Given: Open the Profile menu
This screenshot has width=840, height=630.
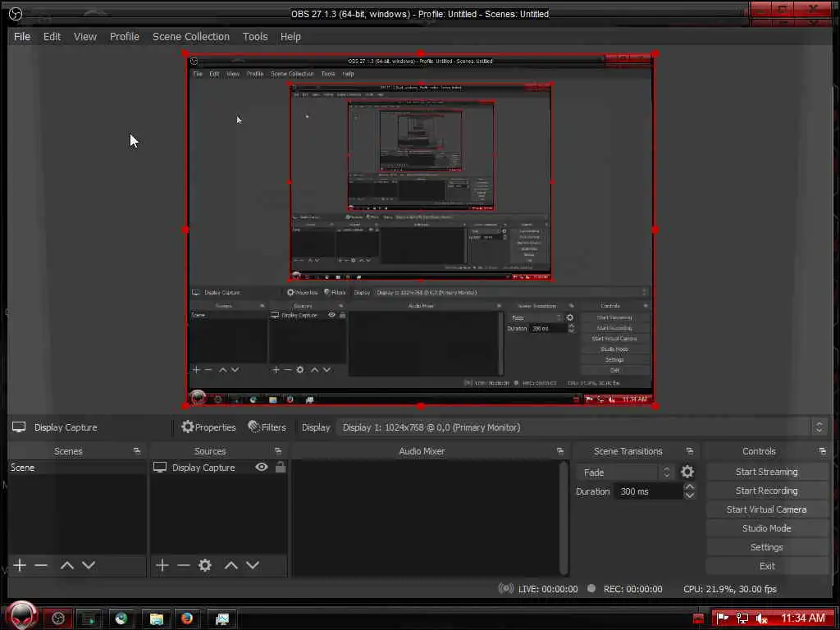Looking at the screenshot, I should click(125, 36).
